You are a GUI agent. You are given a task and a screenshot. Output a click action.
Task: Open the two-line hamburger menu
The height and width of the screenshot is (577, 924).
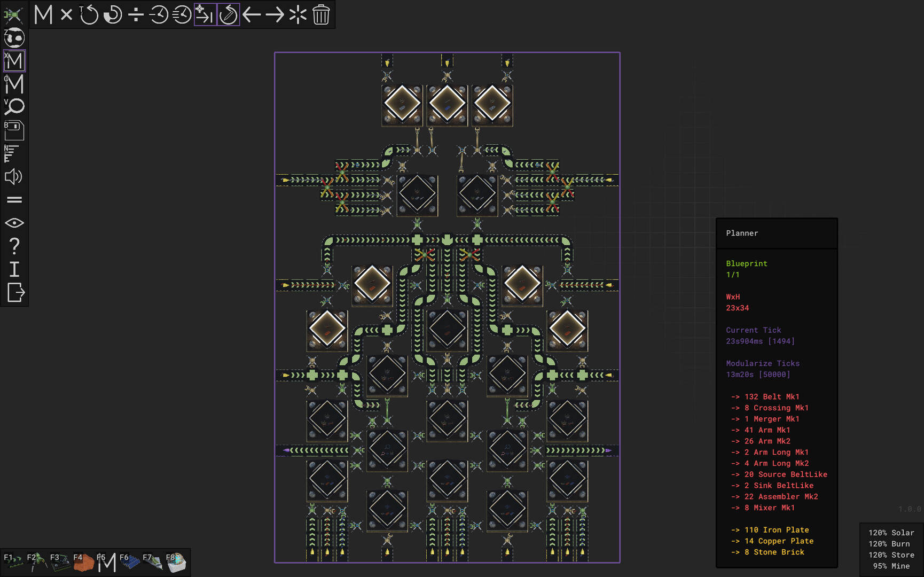(14, 200)
